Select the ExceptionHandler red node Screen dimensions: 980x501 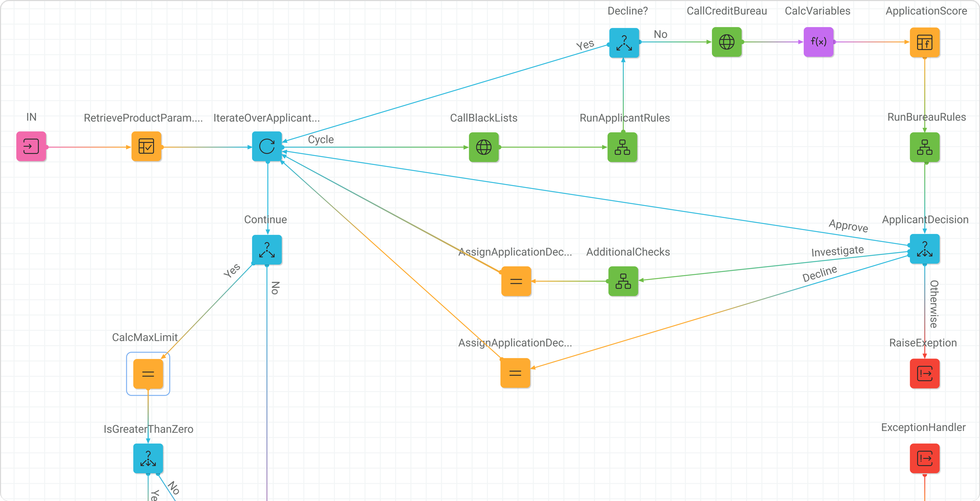[x=925, y=458]
